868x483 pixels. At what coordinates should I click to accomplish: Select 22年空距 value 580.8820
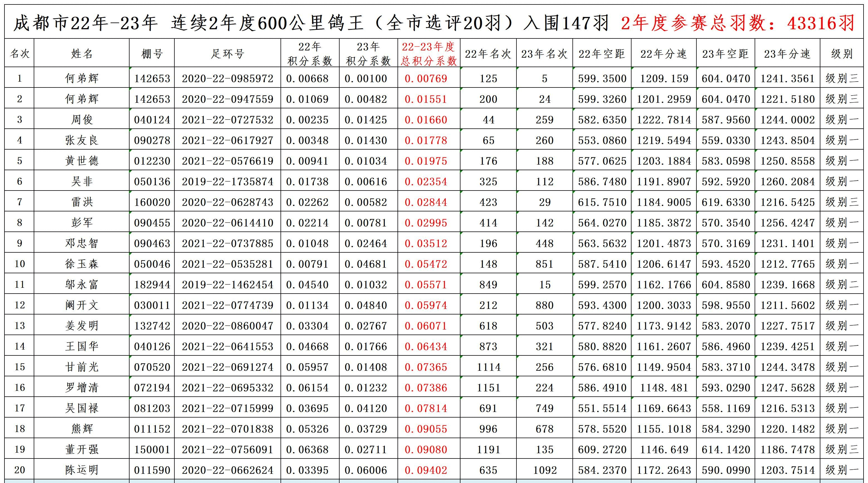pyautogui.click(x=602, y=347)
